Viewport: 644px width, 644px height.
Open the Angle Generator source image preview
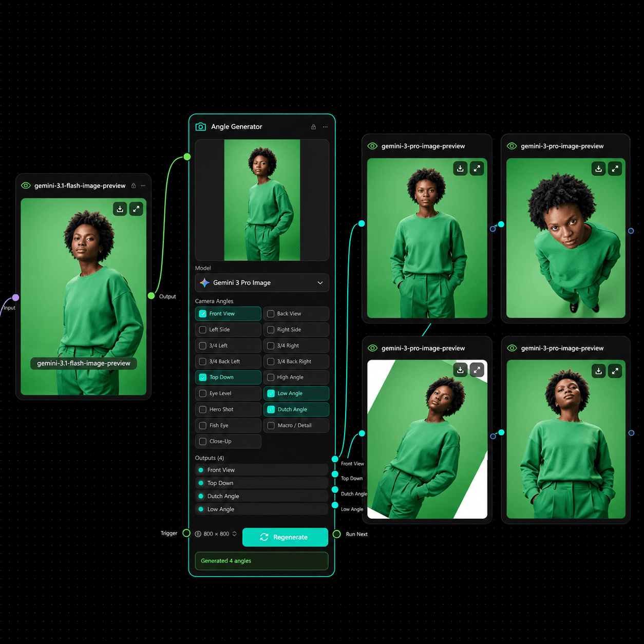[x=262, y=200]
